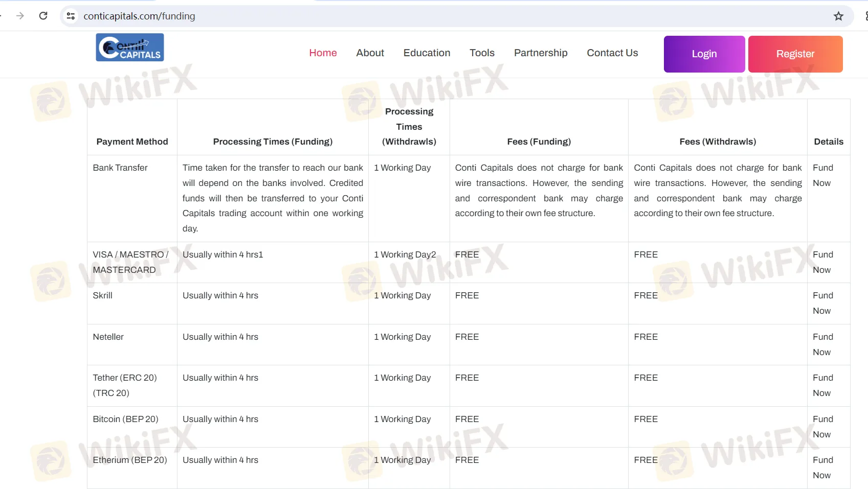Open Fund Now for Bitcoin (BEP 20)
This screenshot has height=489, width=868.
(x=822, y=427)
